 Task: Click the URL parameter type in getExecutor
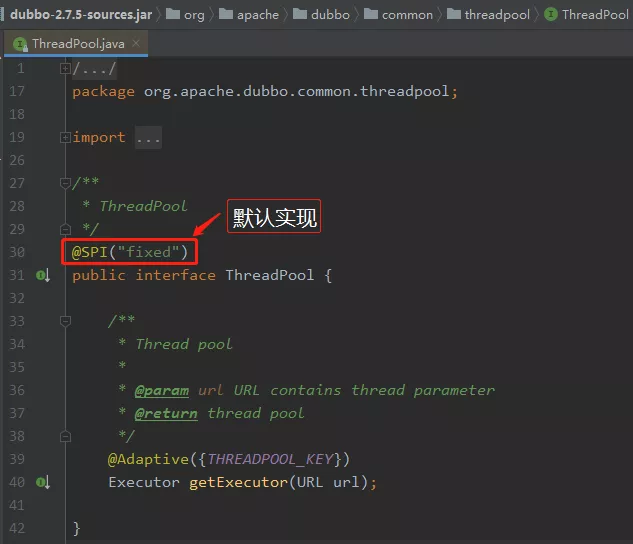click(x=310, y=482)
